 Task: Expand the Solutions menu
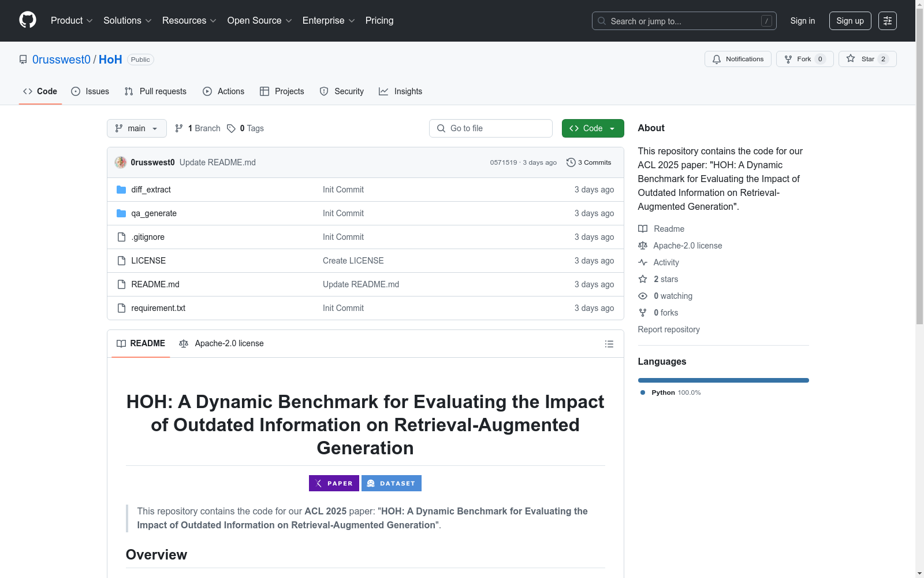[128, 20]
